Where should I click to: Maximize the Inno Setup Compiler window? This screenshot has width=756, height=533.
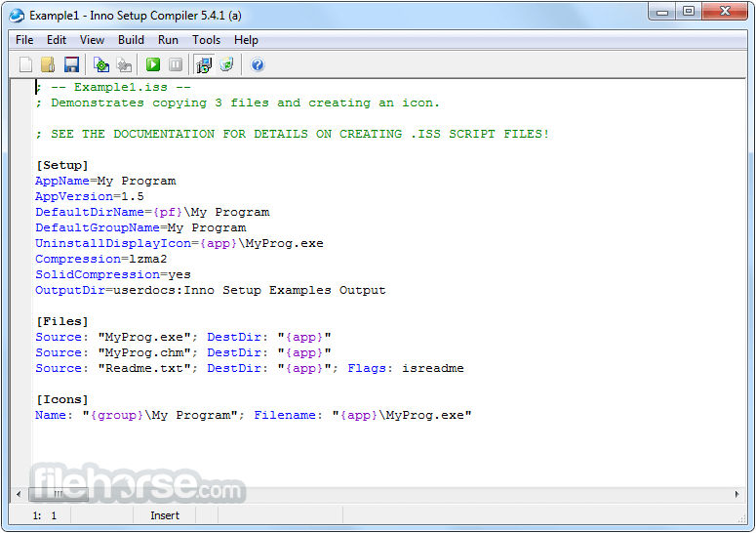pos(689,12)
